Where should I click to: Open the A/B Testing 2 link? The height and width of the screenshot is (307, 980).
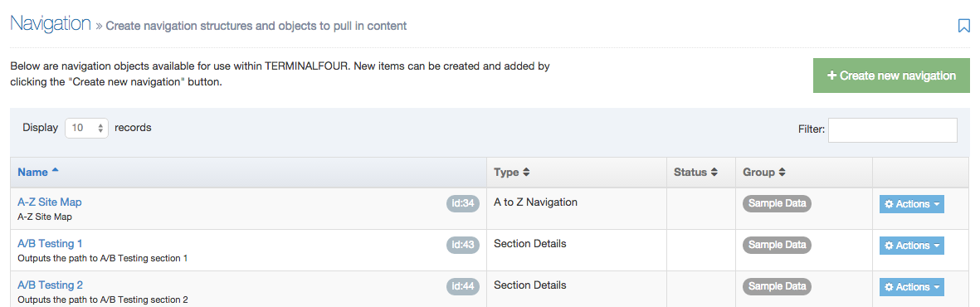(x=50, y=285)
